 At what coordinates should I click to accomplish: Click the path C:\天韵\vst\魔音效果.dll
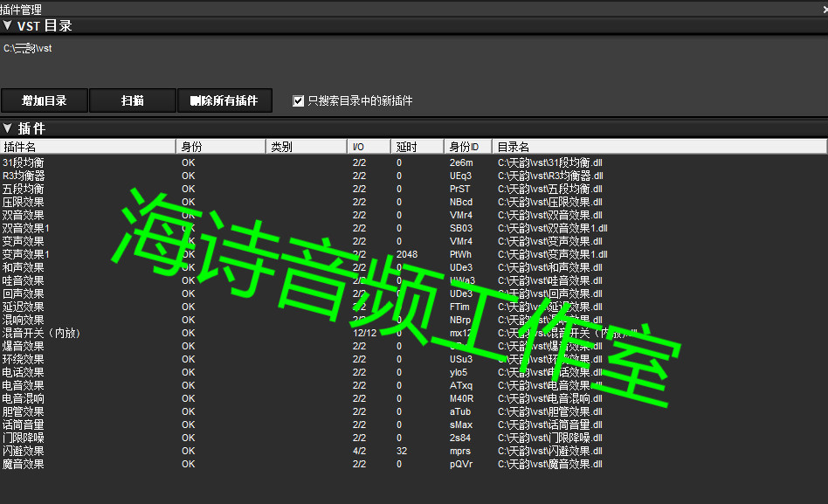549,464
